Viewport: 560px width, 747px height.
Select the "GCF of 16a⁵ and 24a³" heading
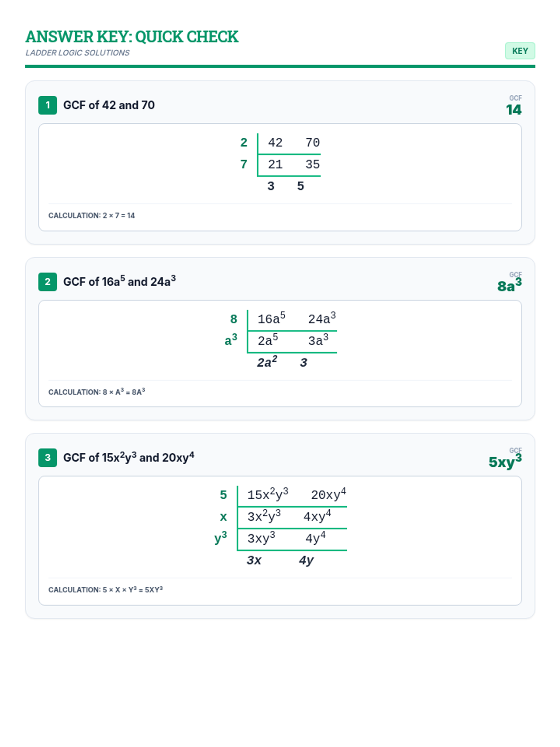(119, 282)
